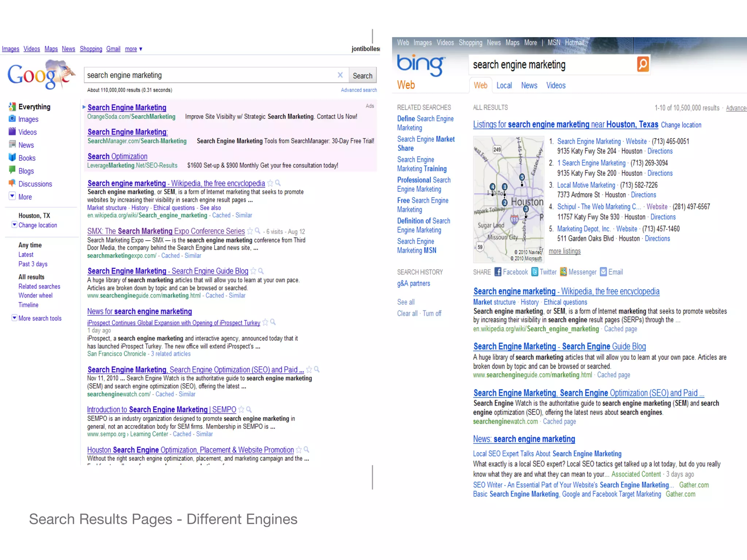
Task: Open 'News for search engine marketing' on Google
Action: pos(139,311)
